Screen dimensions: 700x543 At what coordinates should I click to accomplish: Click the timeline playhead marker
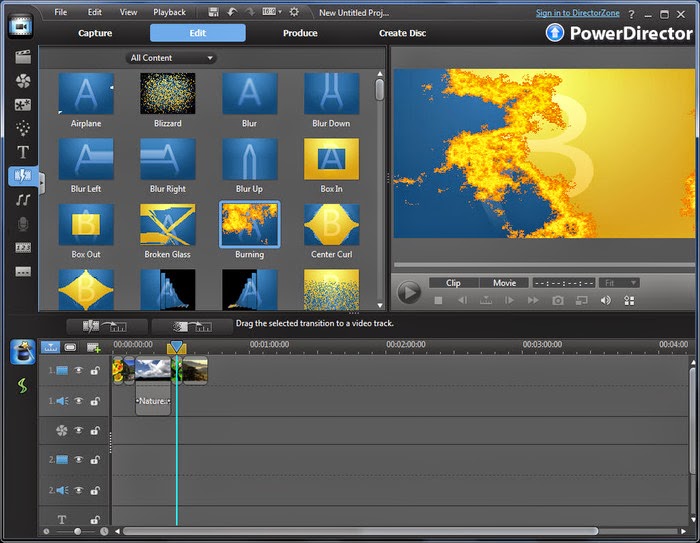[x=177, y=348]
